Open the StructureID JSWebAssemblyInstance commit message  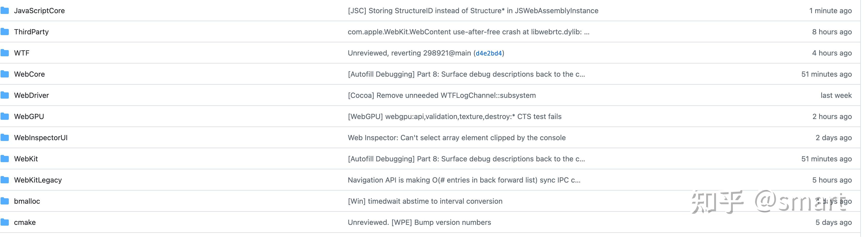tap(473, 11)
